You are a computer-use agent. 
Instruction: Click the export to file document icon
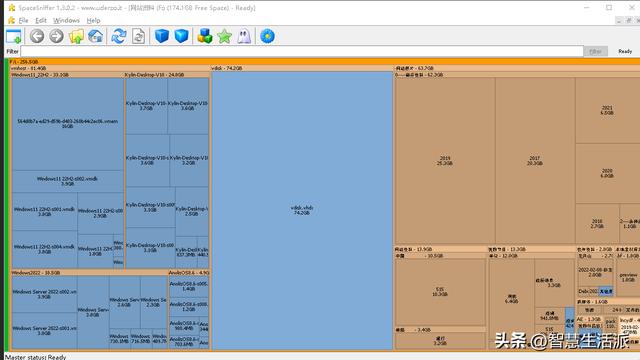click(x=138, y=36)
